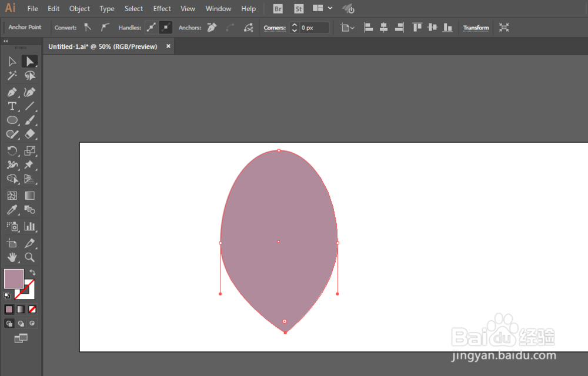Select the Lasso tool

click(x=29, y=76)
